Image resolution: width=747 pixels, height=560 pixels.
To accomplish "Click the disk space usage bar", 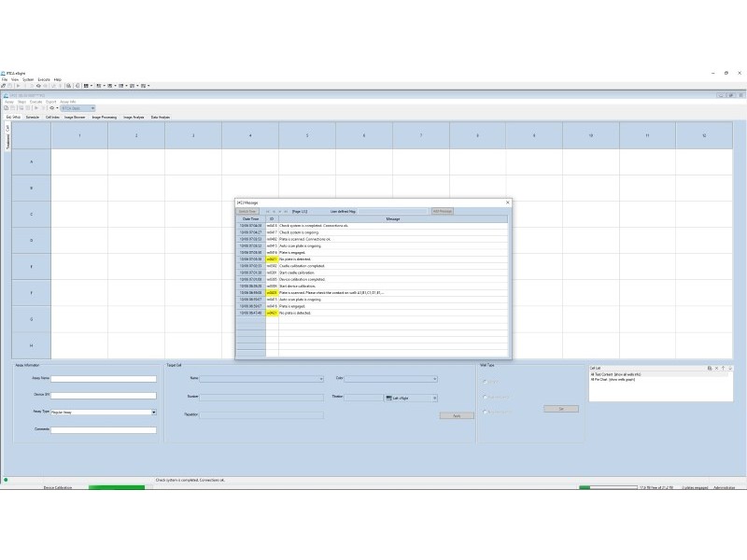I will coord(608,487).
